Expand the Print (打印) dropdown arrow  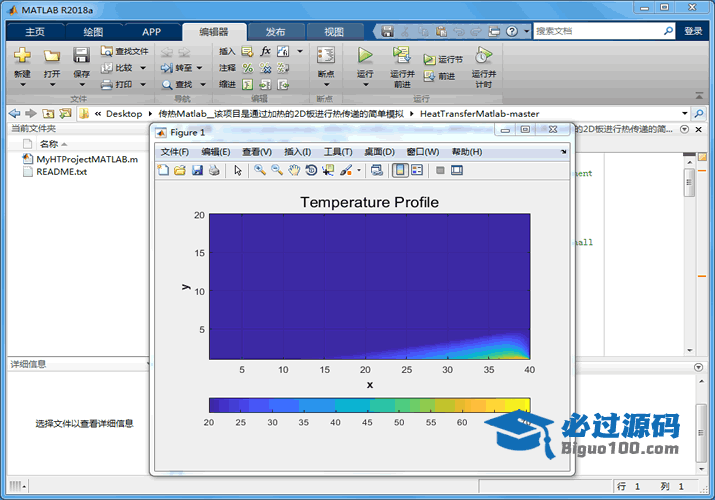(x=143, y=84)
